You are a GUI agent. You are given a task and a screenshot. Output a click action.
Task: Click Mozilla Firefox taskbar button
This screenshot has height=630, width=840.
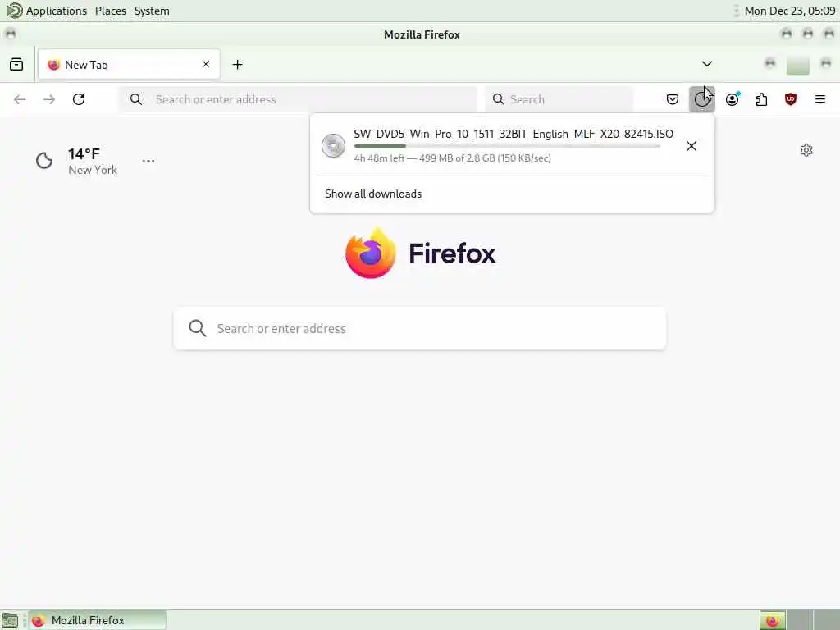(98, 620)
